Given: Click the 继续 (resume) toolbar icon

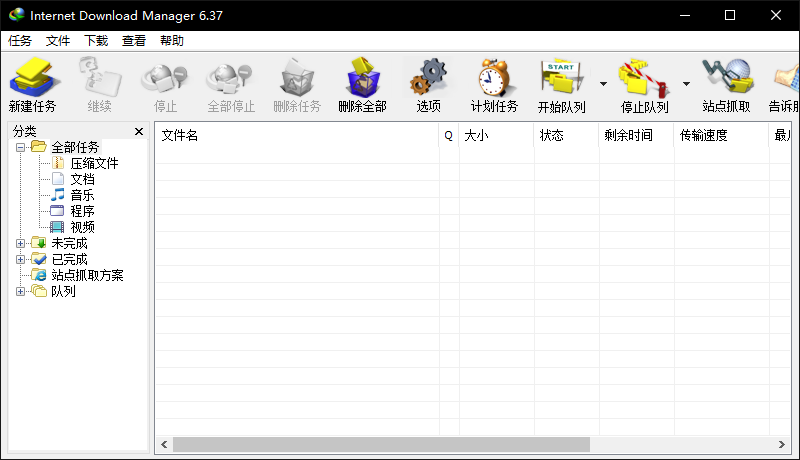Looking at the screenshot, I should [x=99, y=78].
